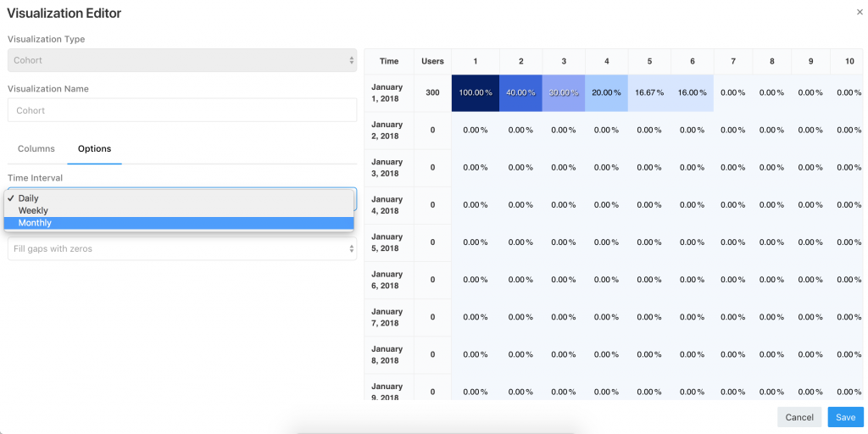Close the Visualization Editor with the X icon
The image size is (868, 434).
(x=860, y=11)
